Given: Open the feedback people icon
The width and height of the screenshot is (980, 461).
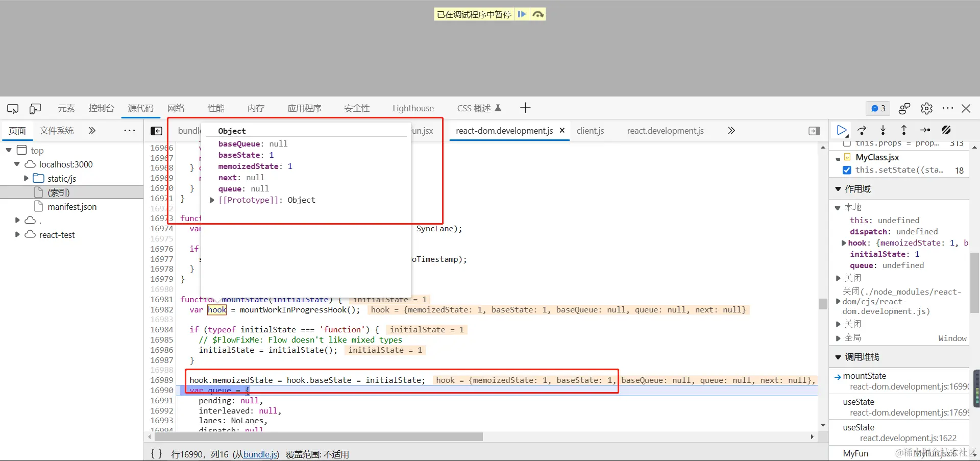Looking at the screenshot, I should point(904,108).
